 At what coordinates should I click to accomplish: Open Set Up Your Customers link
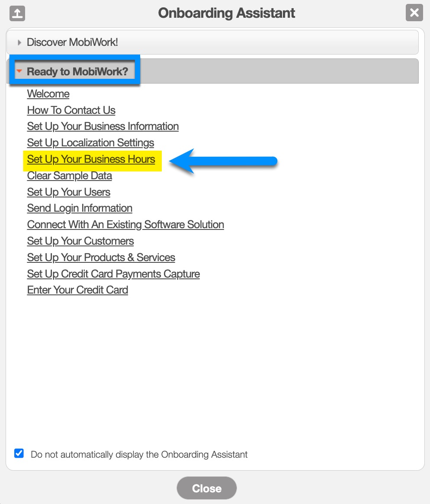(x=80, y=241)
